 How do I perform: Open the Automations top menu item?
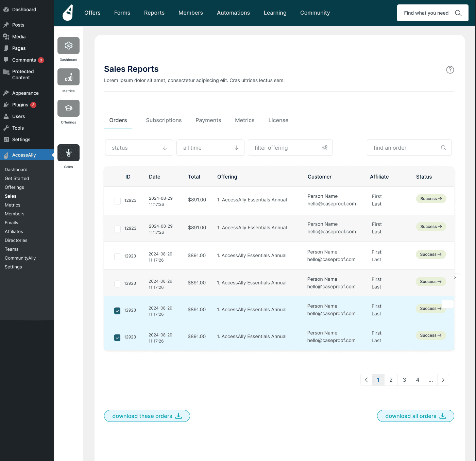(233, 13)
